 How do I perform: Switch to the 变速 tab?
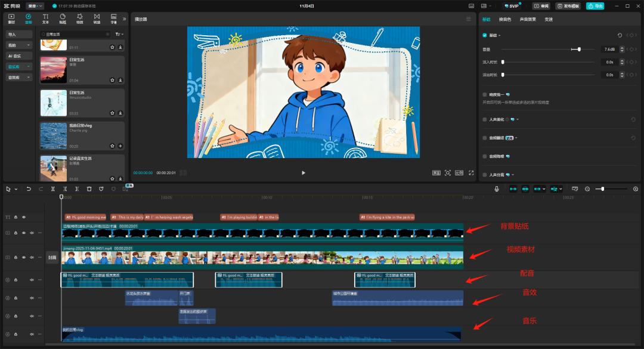click(x=549, y=20)
